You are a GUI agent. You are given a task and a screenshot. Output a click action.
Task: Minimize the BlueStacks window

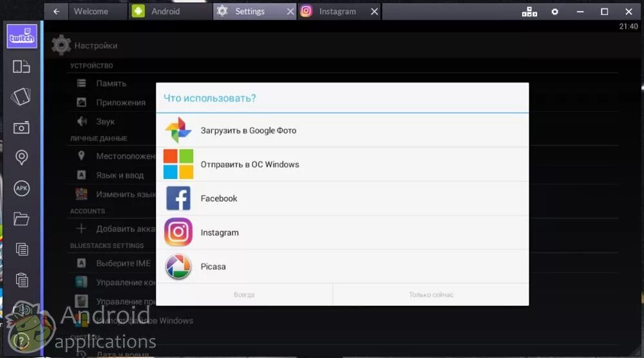click(580, 12)
